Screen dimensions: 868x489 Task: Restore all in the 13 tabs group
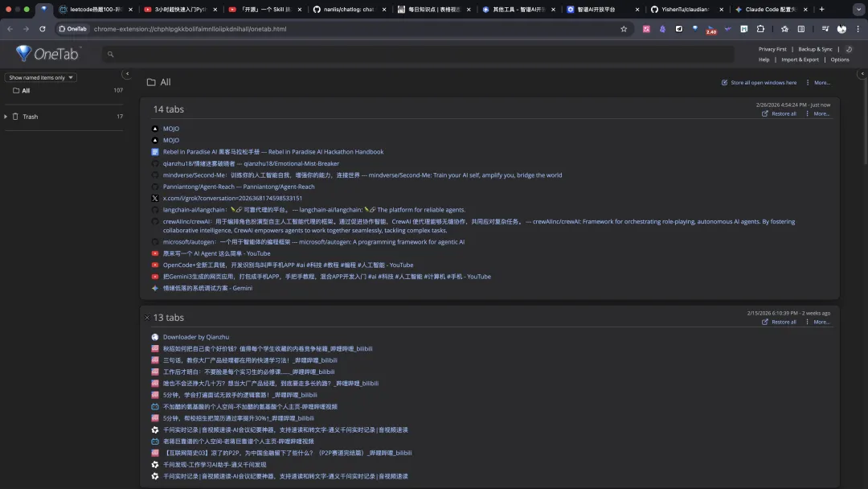pos(779,322)
